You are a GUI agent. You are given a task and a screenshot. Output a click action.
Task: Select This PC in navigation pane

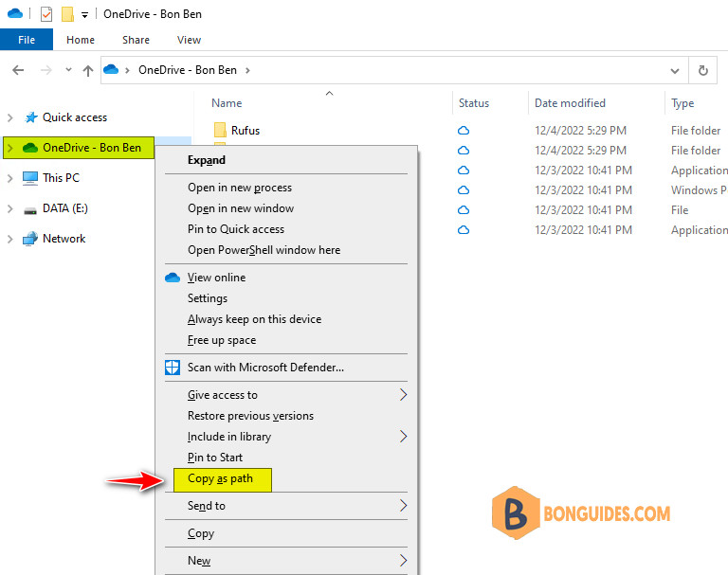pyautogui.click(x=61, y=178)
